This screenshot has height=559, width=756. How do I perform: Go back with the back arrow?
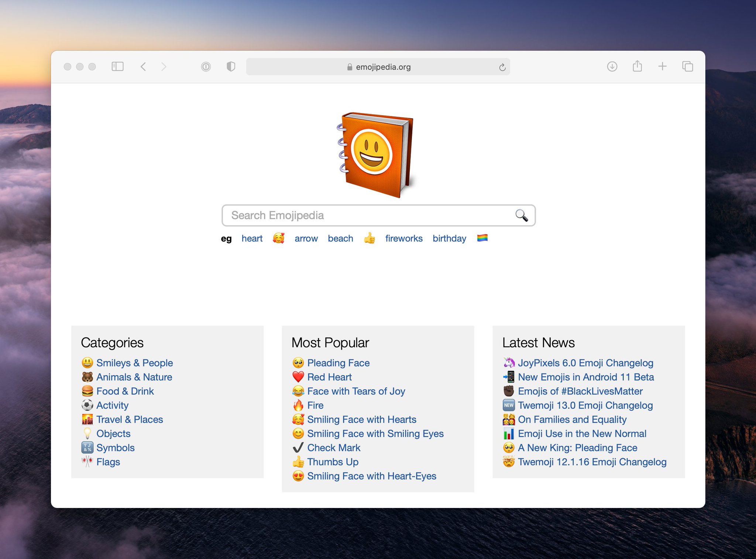144,67
